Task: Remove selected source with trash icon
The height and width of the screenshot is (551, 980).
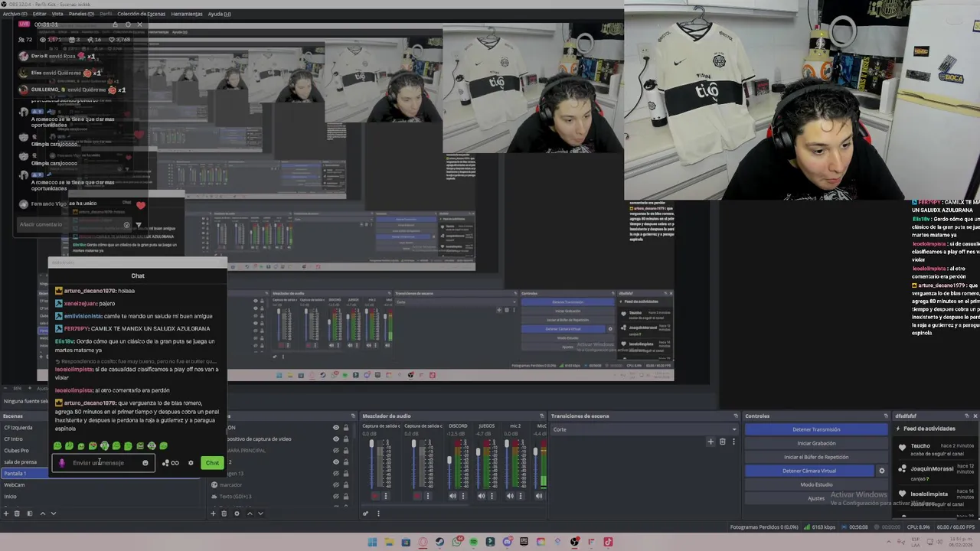Action: [x=224, y=514]
